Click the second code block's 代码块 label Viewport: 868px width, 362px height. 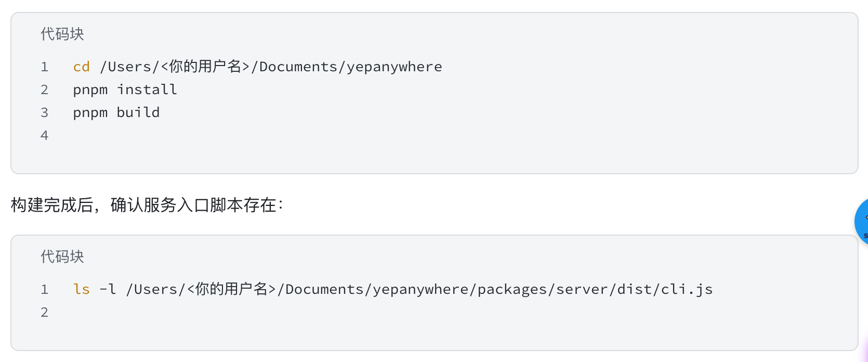point(62,256)
